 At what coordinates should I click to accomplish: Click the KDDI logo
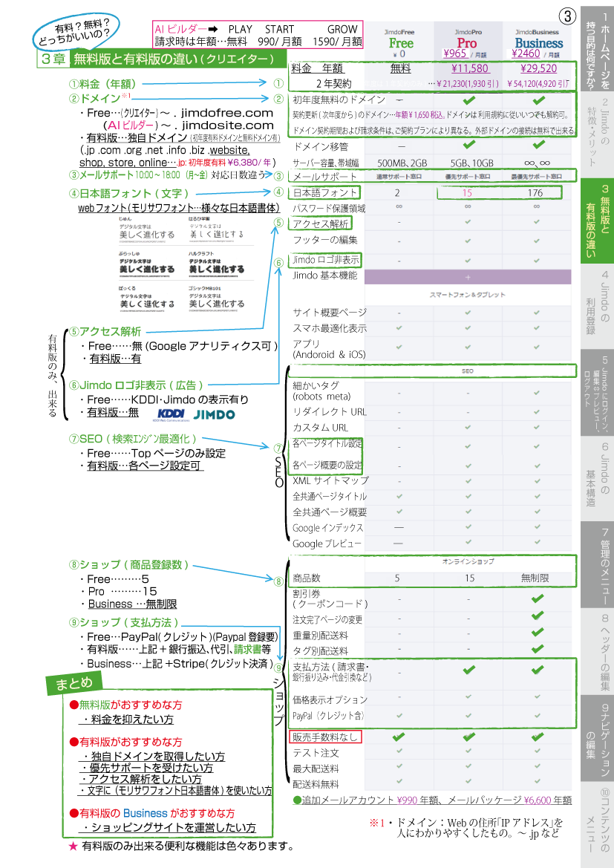tap(171, 414)
